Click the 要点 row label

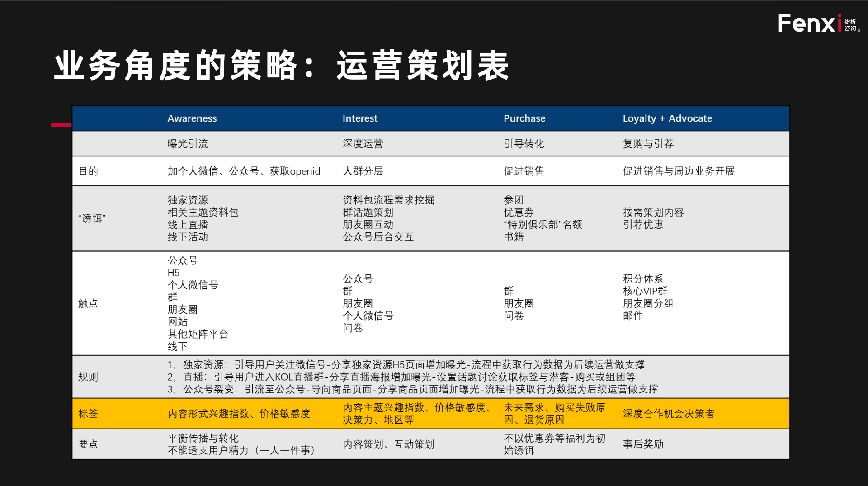click(88, 444)
